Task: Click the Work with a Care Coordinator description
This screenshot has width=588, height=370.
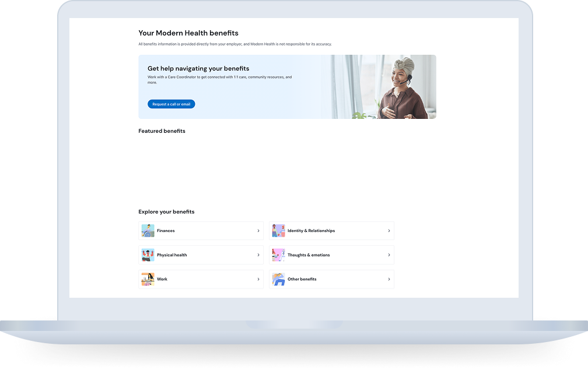Action: (219, 80)
